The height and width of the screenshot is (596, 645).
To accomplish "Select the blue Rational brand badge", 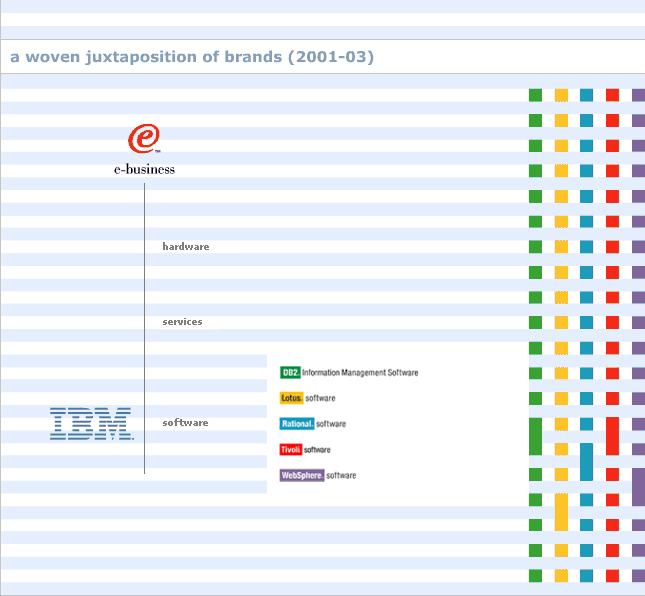I will pyautogui.click(x=297, y=424).
